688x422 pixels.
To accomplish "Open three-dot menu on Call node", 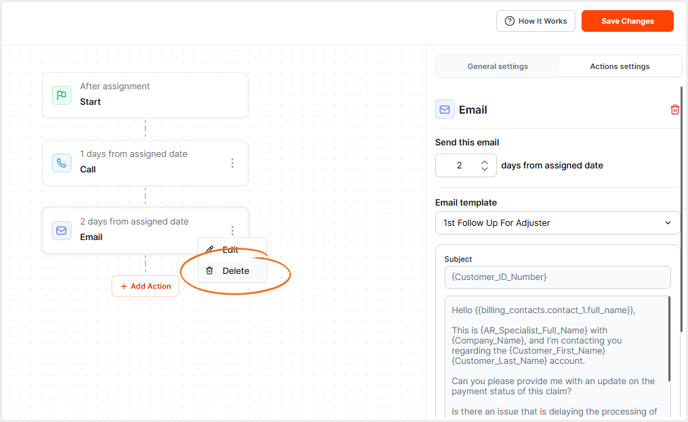I will pyautogui.click(x=232, y=163).
